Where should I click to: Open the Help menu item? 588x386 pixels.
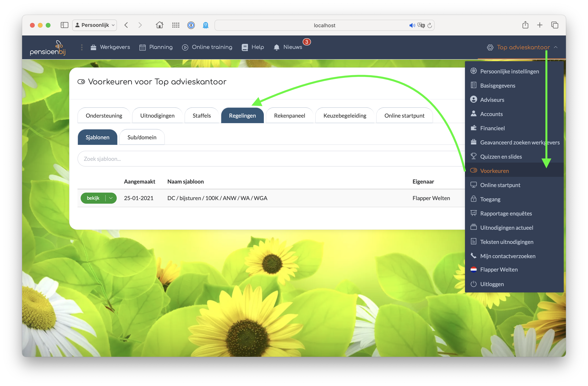pos(253,47)
